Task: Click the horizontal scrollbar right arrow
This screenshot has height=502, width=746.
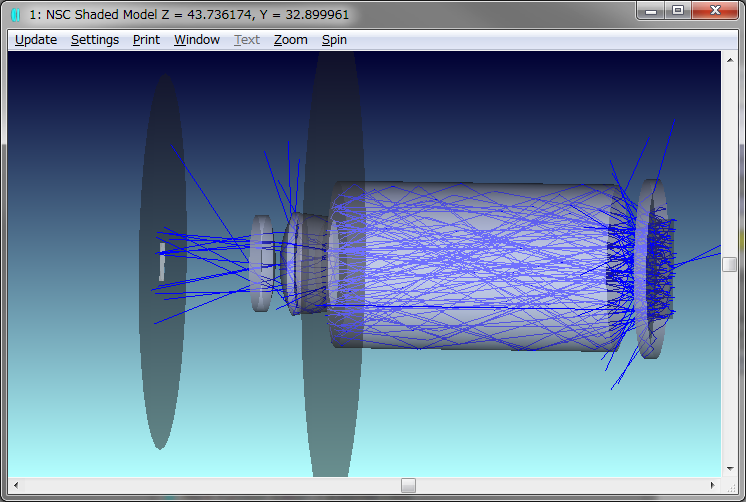Action: [x=712, y=485]
